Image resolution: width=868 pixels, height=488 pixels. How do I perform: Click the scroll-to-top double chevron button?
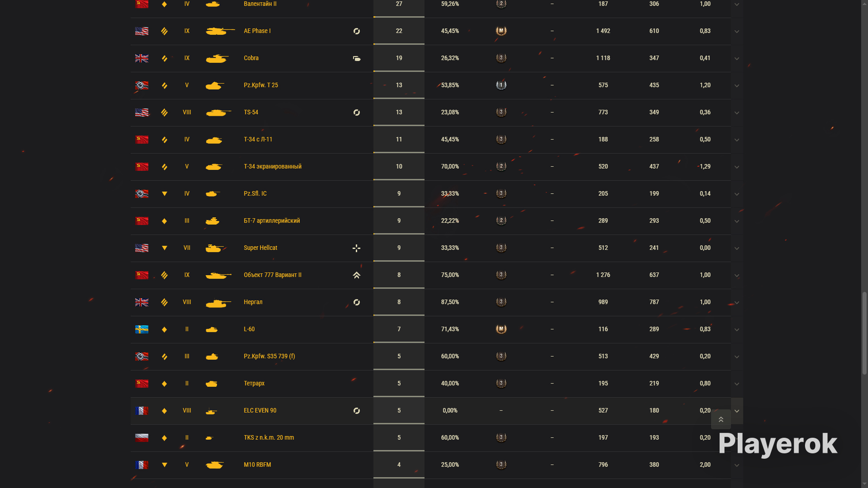(x=721, y=420)
